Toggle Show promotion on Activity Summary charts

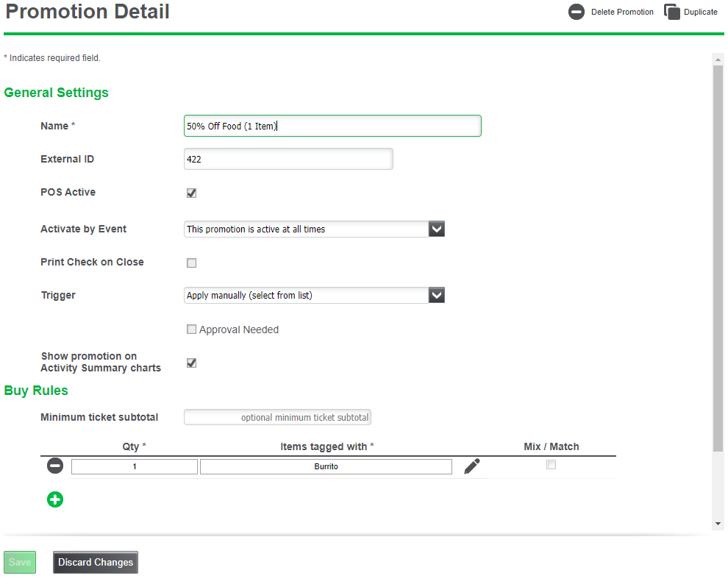pyautogui.click(x=192, y=363)
